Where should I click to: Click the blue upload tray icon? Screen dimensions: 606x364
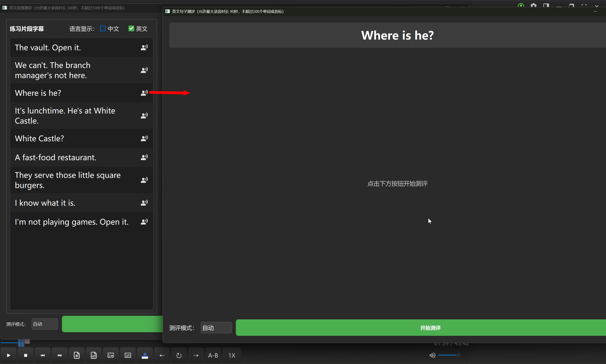point(145,355)
